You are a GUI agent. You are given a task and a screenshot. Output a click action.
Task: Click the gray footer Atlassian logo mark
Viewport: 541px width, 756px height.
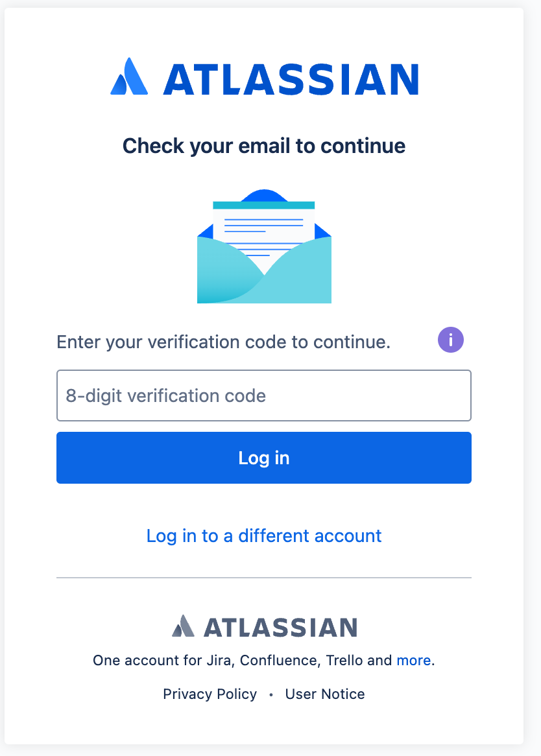pos(183,626)
